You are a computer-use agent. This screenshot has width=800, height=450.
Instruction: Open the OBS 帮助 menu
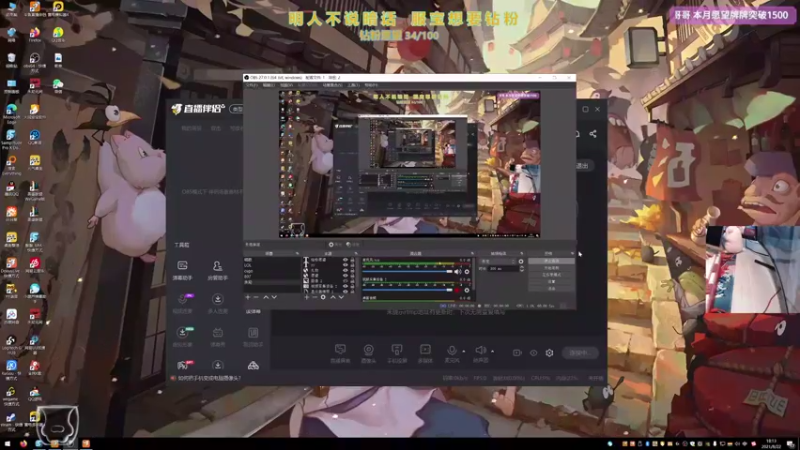371,85
